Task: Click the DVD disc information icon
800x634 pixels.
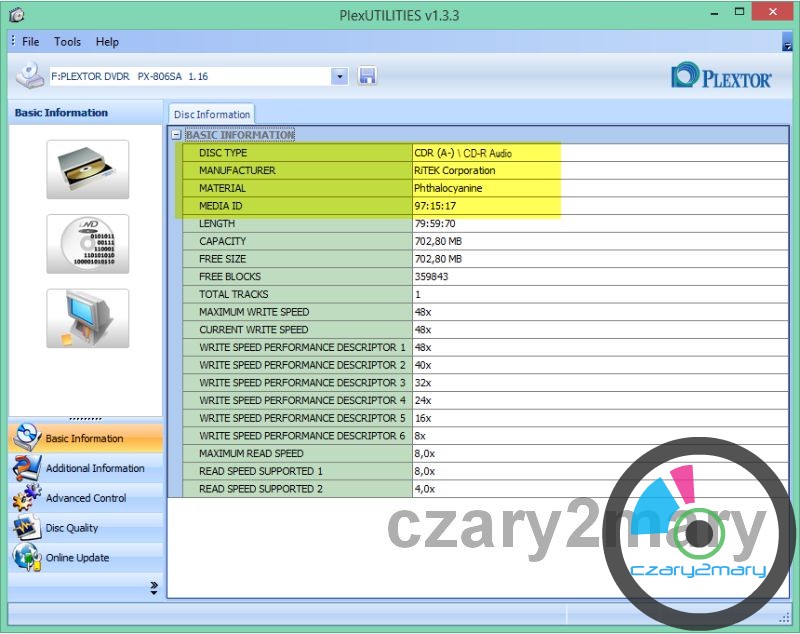Action: point(87,244)
